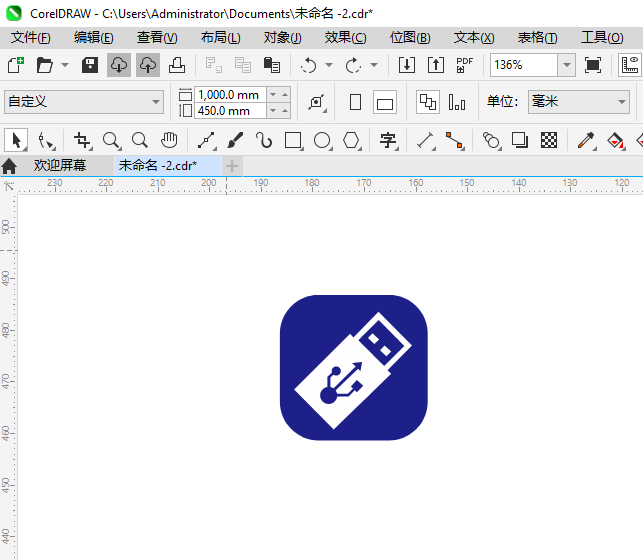The width and height of the screenshot is (643, 560).
Task: Click the page width field
Action: point(230,95)
